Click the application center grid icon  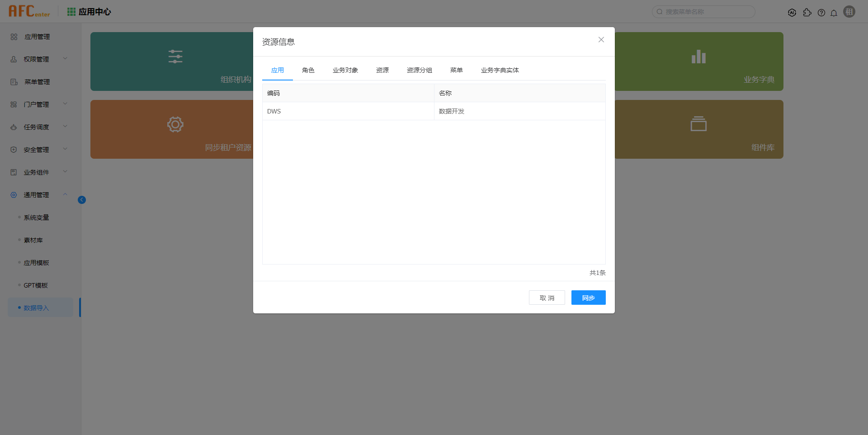coord(71,12)
